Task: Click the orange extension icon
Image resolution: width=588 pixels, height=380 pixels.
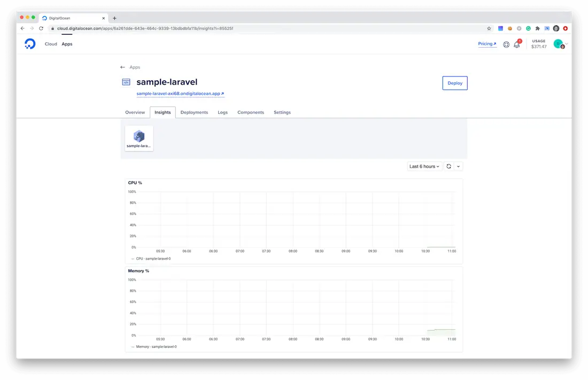Action: pyautogui.click(x=509, y=28)
